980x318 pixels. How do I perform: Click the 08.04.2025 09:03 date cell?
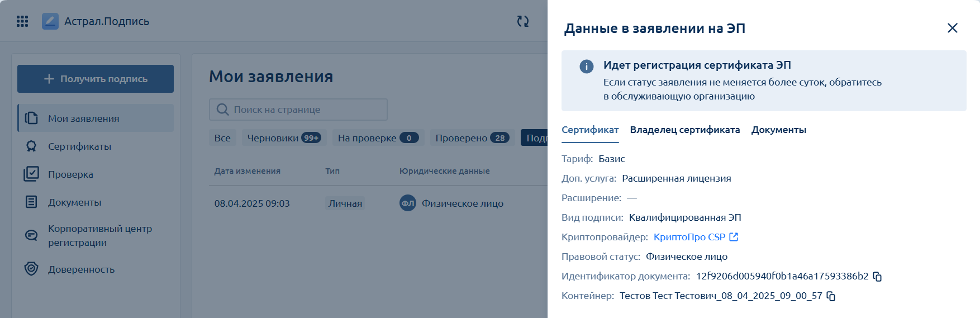tap(252, 203)
